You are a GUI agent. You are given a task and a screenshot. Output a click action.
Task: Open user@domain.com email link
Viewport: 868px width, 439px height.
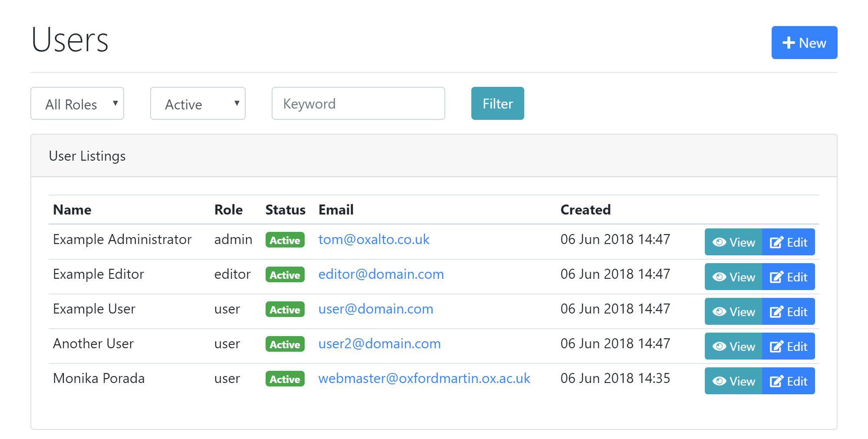[x=375, y=309]
